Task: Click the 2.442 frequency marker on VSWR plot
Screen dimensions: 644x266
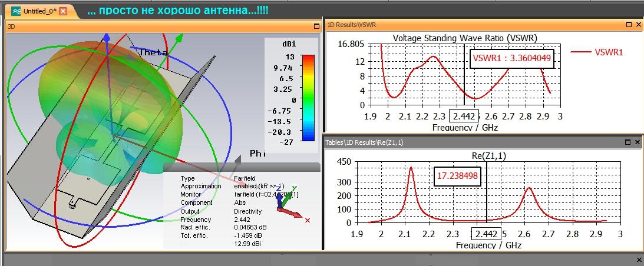Action: 464,117
